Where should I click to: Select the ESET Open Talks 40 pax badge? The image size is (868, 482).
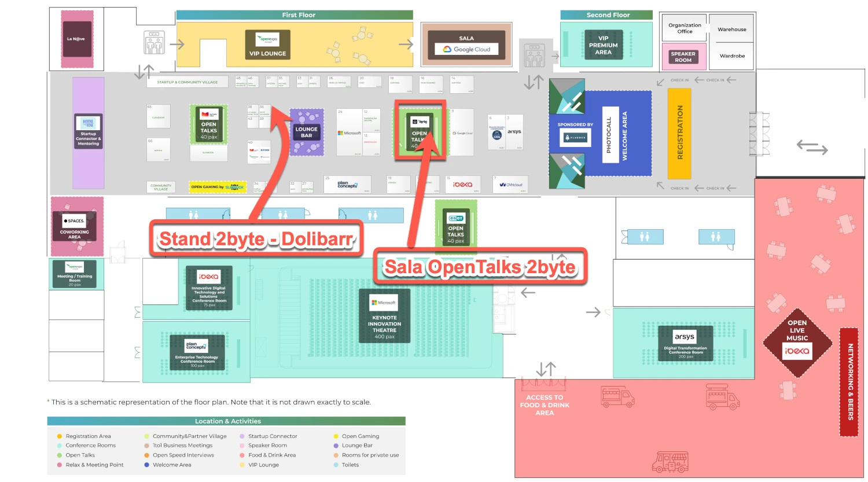(x=455, y=227)
